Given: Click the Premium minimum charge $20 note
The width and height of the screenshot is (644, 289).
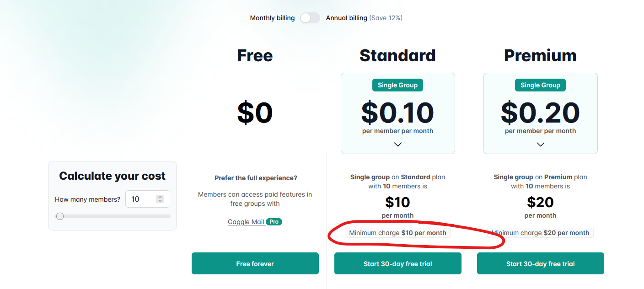Looking at the screenshot, I should [540, 233].
